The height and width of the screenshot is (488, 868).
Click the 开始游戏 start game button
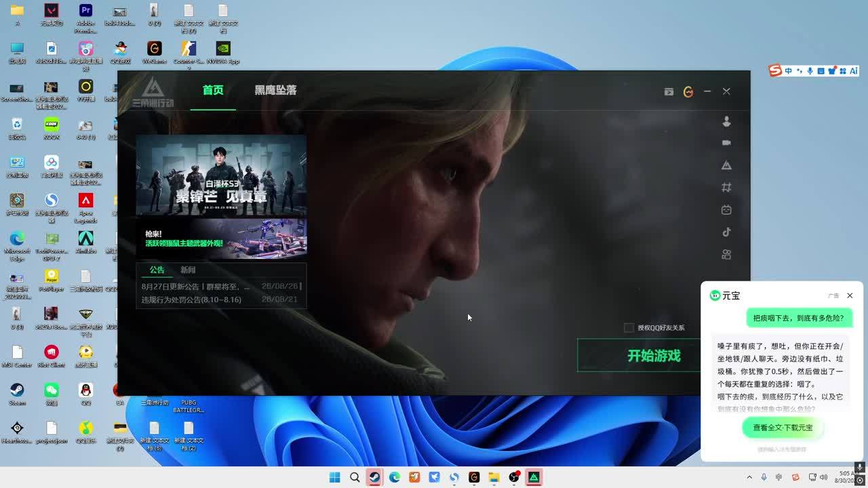639,356
